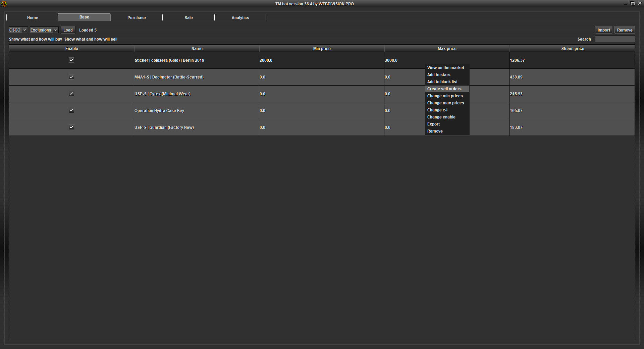644x349 pixels.
Task: Click inside the Search field
Action: [x=614, y=39]
